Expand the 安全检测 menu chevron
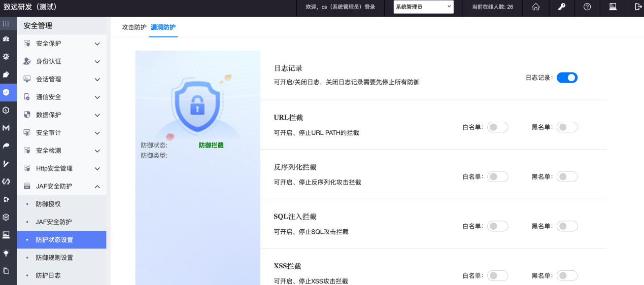 [97, 151]
